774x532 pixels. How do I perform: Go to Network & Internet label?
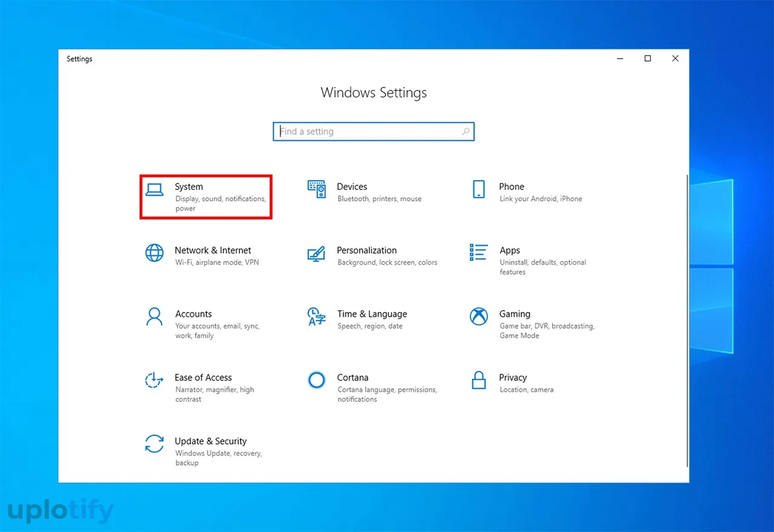[x=213, y=250]
